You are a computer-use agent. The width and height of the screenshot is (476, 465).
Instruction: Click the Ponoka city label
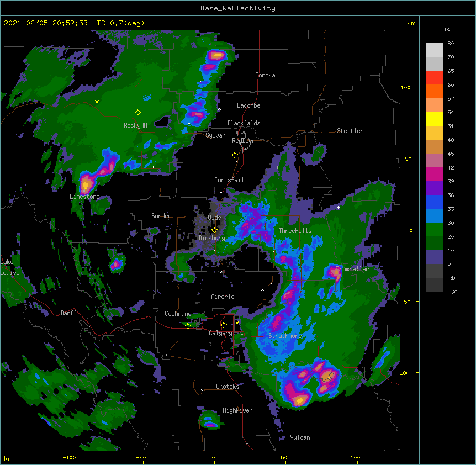[265, 75]
